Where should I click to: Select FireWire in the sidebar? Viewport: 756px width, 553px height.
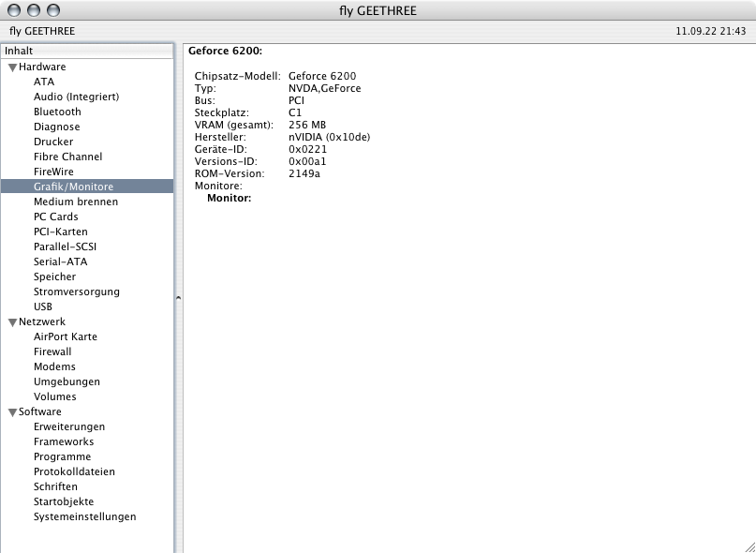tap(53, 172)
